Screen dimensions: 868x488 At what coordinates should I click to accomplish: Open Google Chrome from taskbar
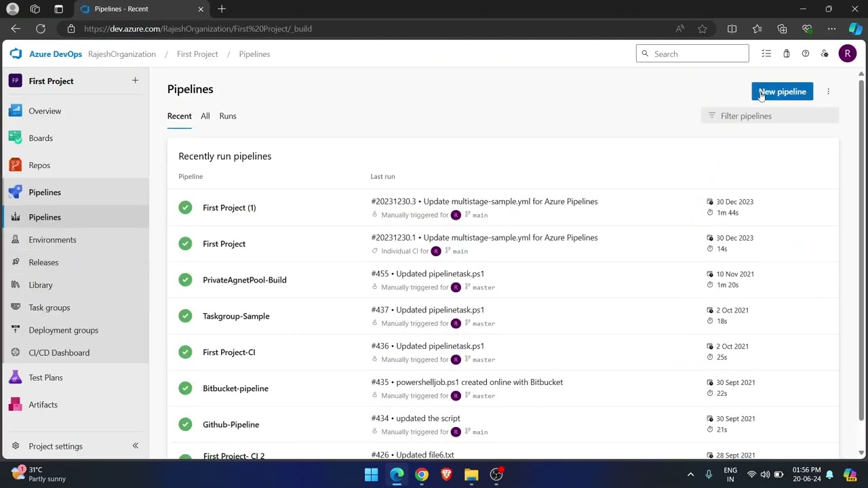[422, 474]
